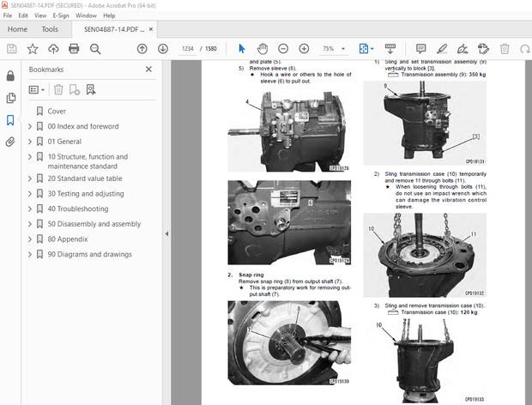Delete selected bookmark trash icon
The image size is (532, 405).
tap(58, 89)
